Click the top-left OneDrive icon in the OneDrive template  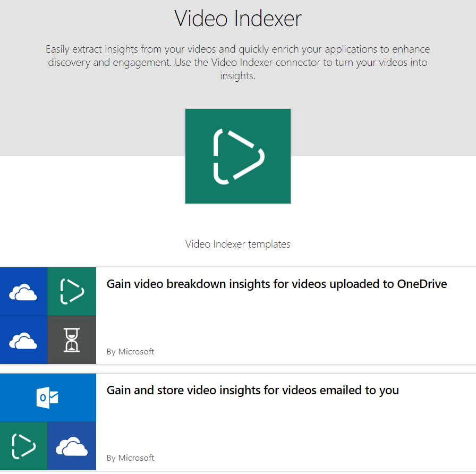23,291
